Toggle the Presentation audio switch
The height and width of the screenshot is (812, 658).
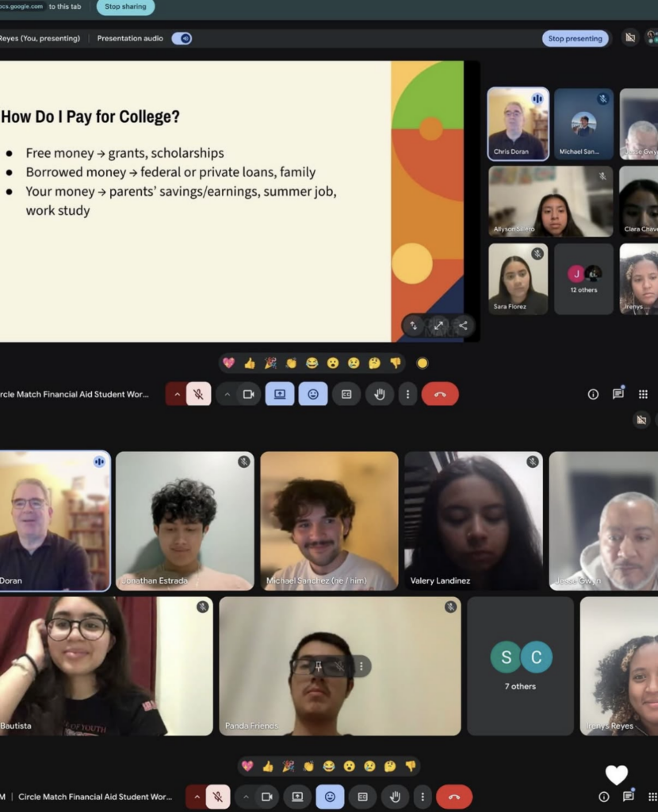tap(182, 38)
